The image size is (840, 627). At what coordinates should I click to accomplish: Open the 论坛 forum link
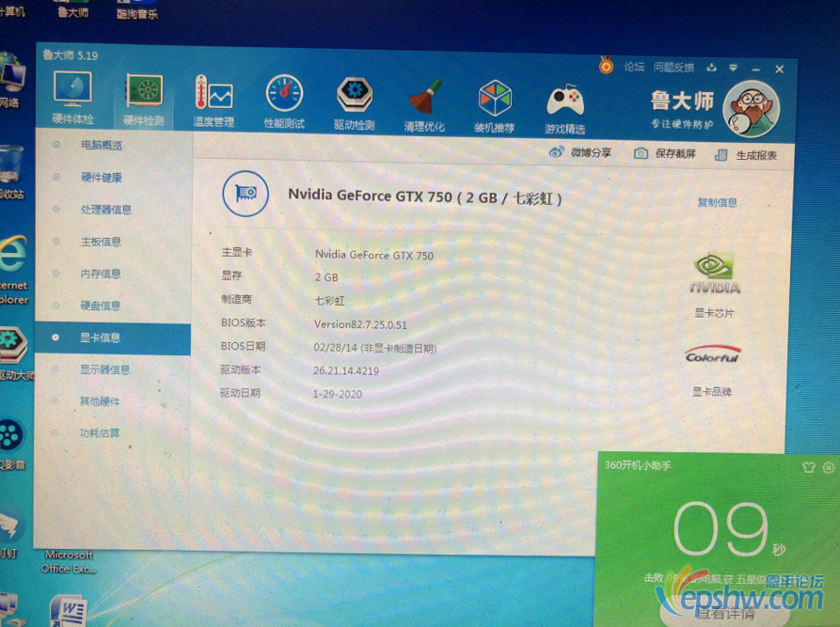[x=634, y=67]
